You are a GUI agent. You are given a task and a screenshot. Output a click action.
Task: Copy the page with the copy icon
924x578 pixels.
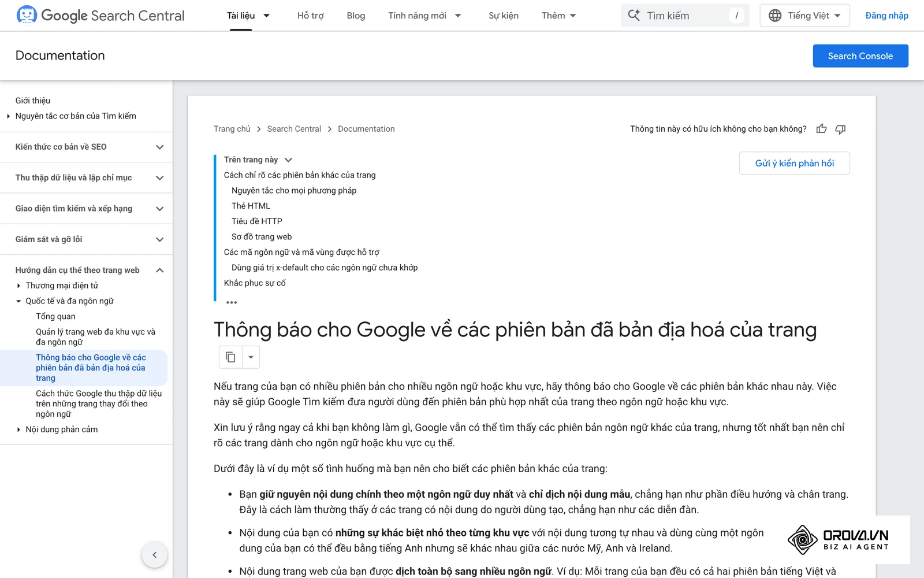pos(230,357)
